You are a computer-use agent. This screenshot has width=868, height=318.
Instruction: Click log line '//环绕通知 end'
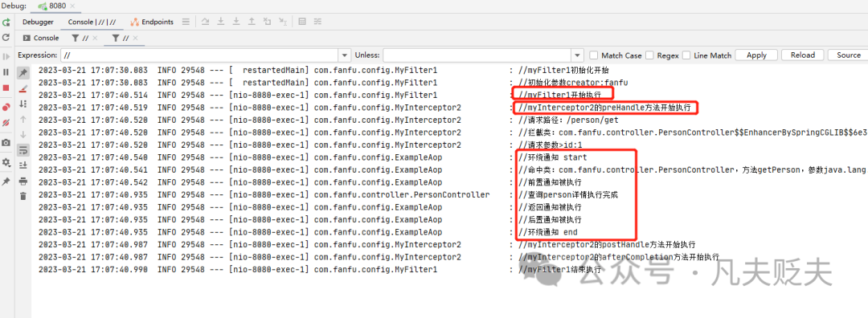pos(548,232)
